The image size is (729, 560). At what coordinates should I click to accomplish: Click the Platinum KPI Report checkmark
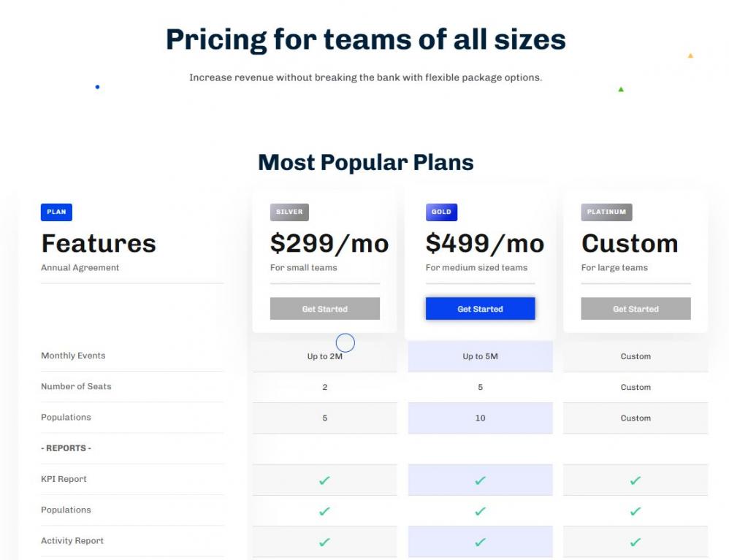(636, 480)
